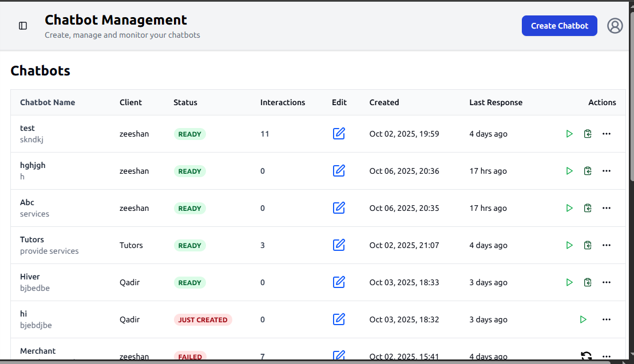The height and width of the screenshot is (364, 634).
Task: Click edit icon for Tutors chatbot
Action: [x=339, y=245]
